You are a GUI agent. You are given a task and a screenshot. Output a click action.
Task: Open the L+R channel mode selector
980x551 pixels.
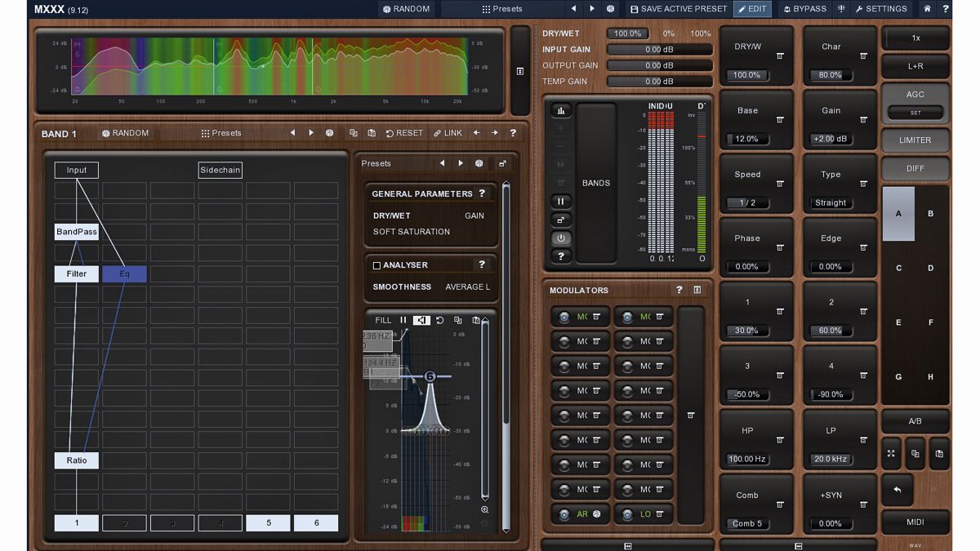pos(915,66)
